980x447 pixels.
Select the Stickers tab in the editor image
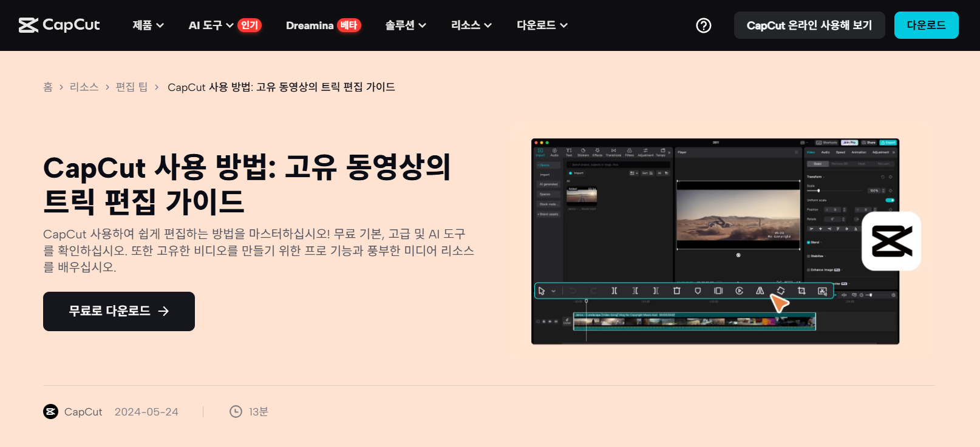click(583, 152)
